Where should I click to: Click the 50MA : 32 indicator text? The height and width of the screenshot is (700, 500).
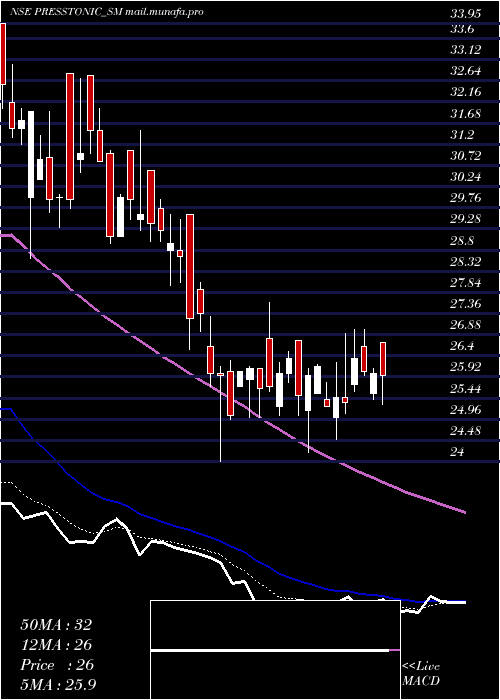(x=56, y=625)
